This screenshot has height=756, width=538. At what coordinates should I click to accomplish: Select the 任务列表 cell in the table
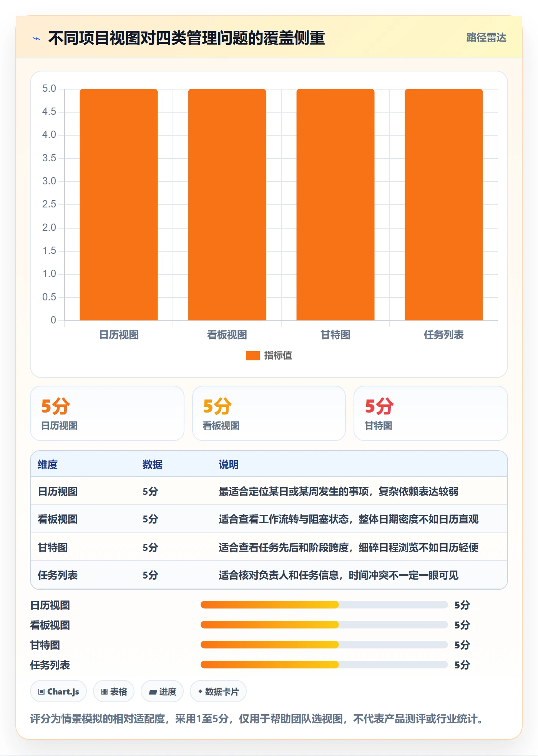(58, 575)
